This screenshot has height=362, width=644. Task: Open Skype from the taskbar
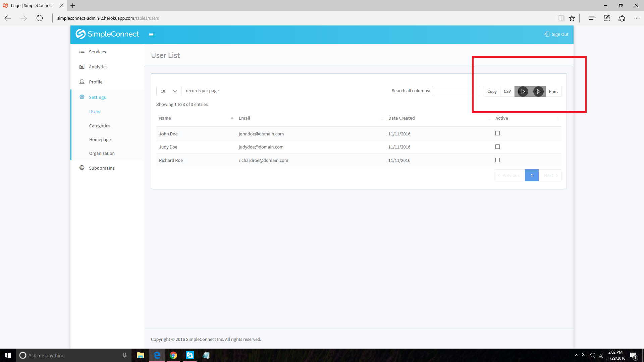[190, 355]
